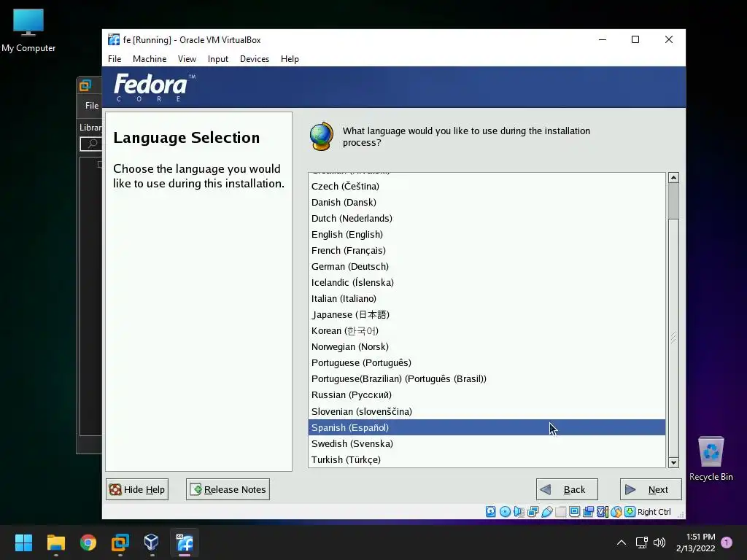The height and width of the screenshot is (560, 747).
Task: Click the Right Ctrl host key label
Action: 654,512
